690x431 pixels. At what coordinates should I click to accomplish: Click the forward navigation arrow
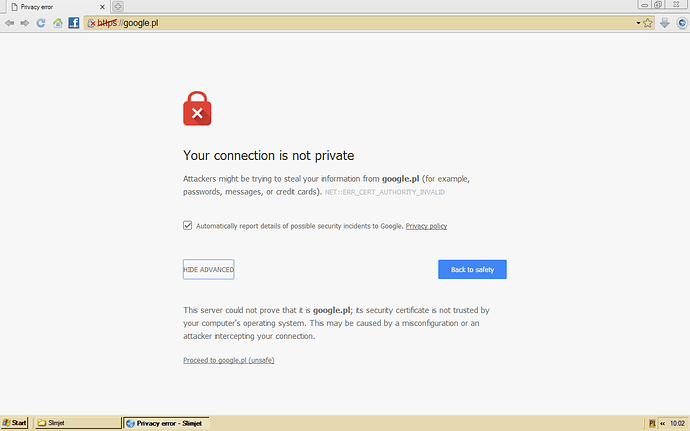(x=25, y=23)
